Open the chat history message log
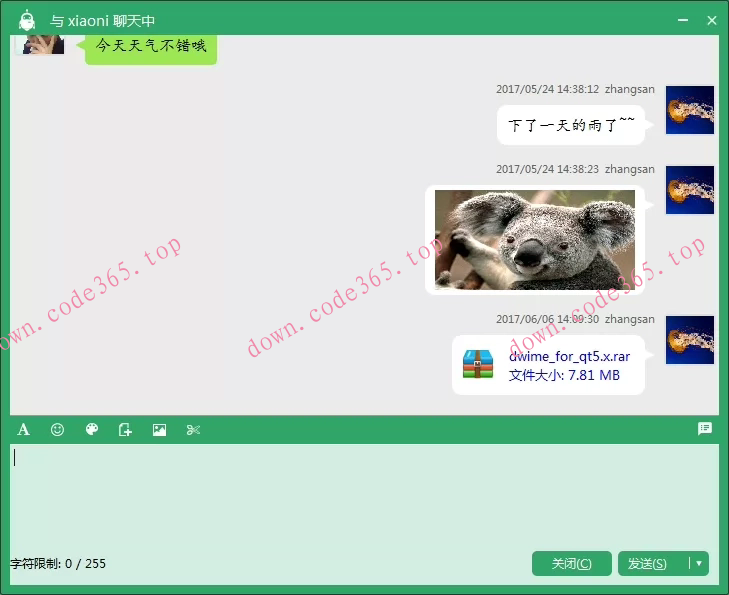Image resolution: width=729 pixels, height=595 pixels. coord(705,429)
